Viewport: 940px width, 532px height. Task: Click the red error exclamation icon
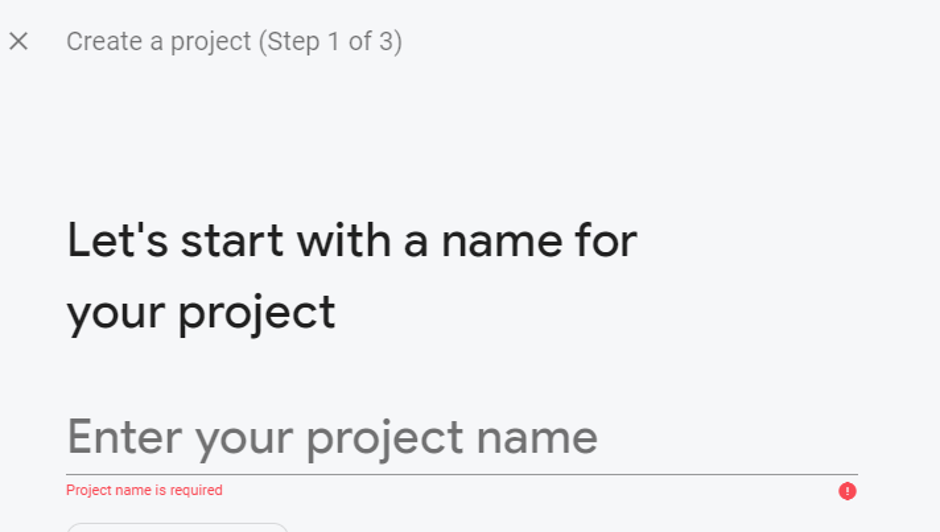(x=847, y=491)
